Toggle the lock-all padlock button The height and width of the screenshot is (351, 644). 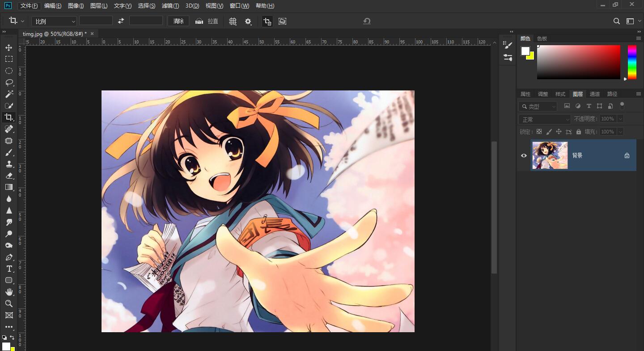click(x=579, y=132)
